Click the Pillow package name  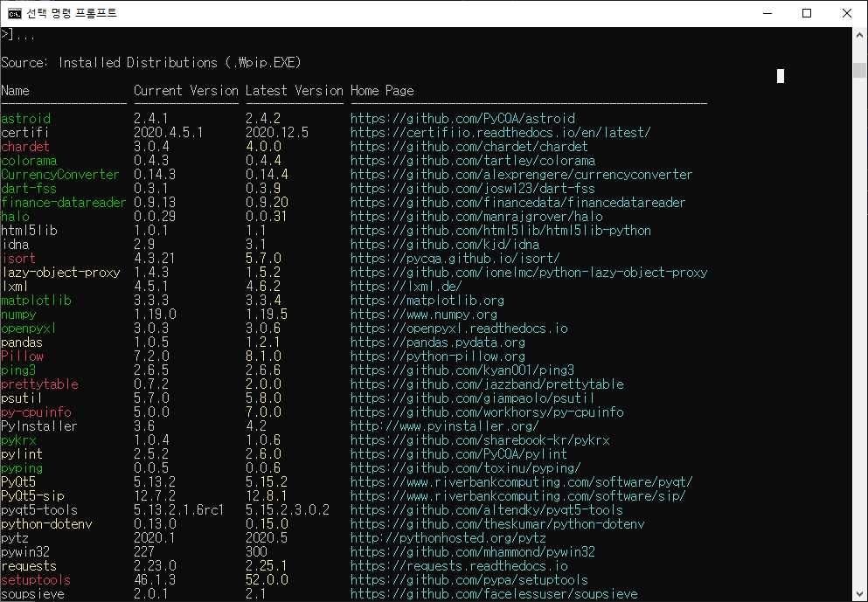(x=22, y=356)
